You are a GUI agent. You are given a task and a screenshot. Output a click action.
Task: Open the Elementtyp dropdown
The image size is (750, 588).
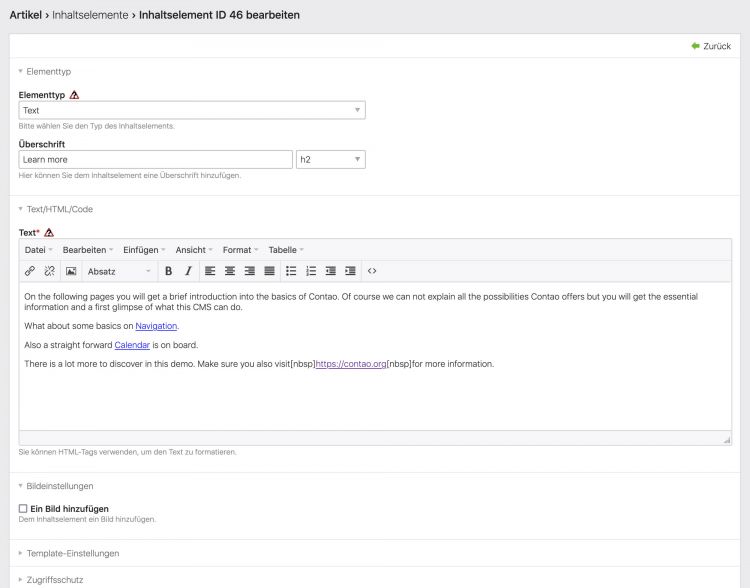(192, 111)
